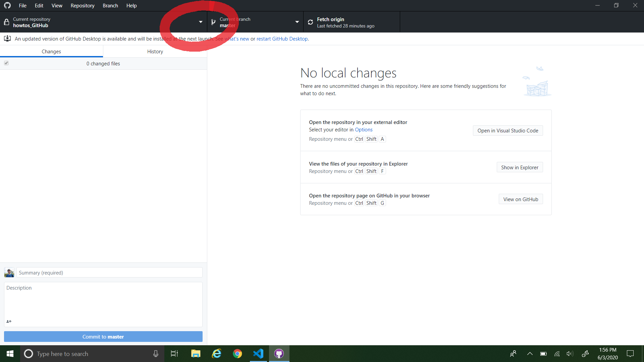
Task: Open Internet Explorer from taskbar
Action: (x=217, y=354)
